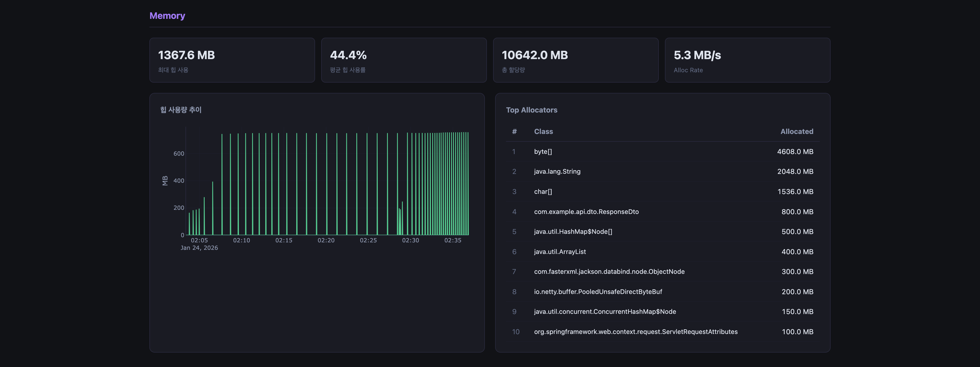
Task: Click the 10642.0 MB total allocation card
Action: point(575,60)
